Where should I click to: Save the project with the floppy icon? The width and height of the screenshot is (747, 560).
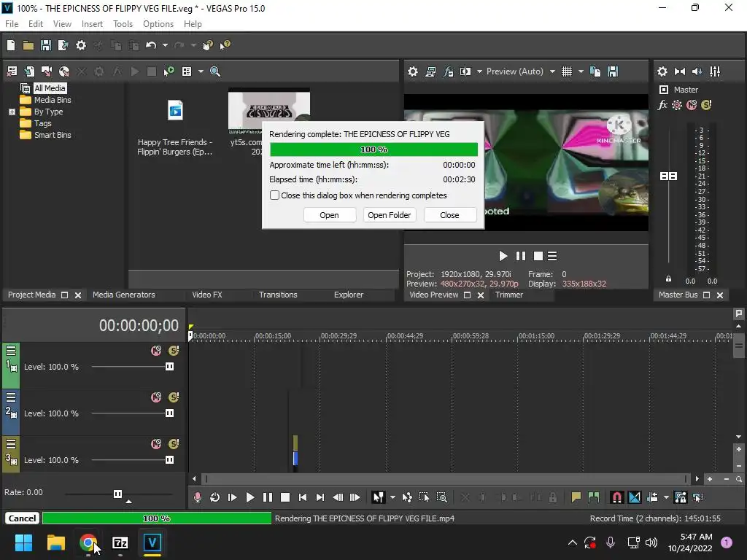(x=46, y=45)
